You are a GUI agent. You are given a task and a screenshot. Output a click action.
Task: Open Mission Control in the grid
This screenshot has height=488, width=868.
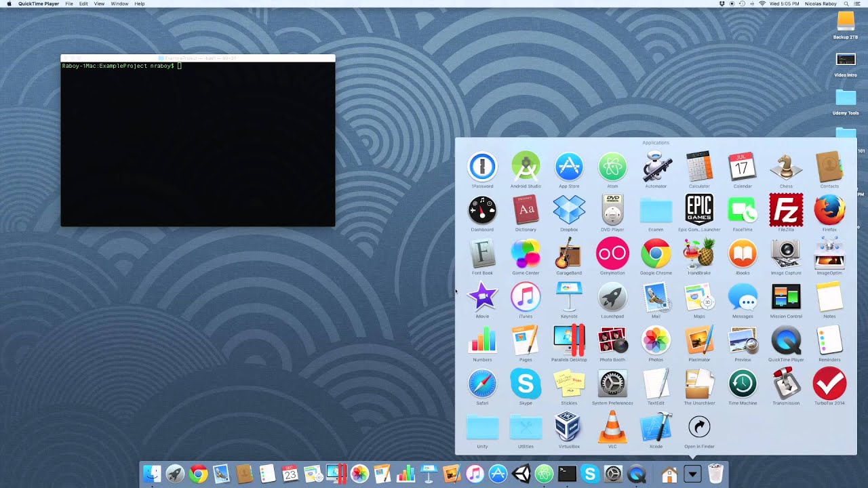[x=786, y=297]
